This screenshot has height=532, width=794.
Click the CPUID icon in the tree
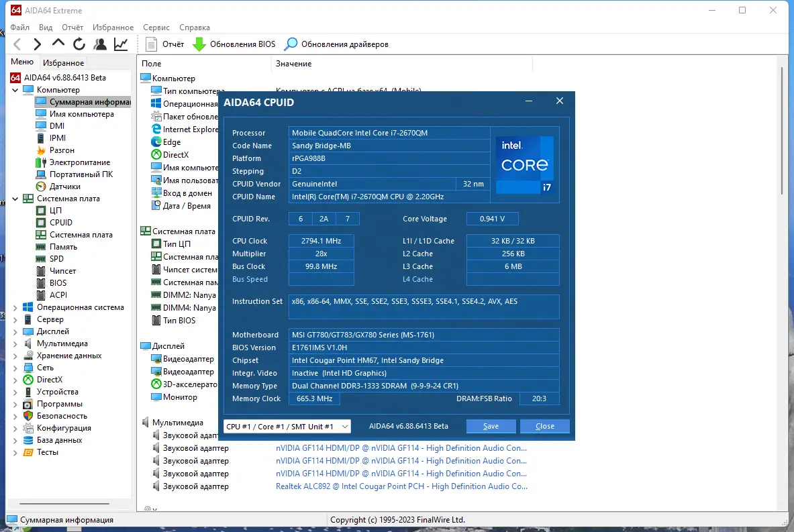[x=41, y=223]
